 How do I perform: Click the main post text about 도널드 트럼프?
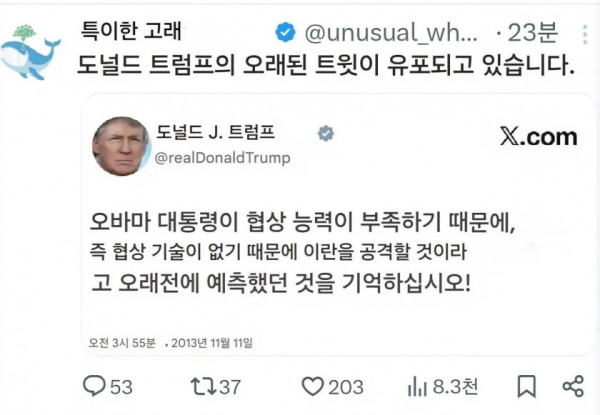[x=326, y=65]
